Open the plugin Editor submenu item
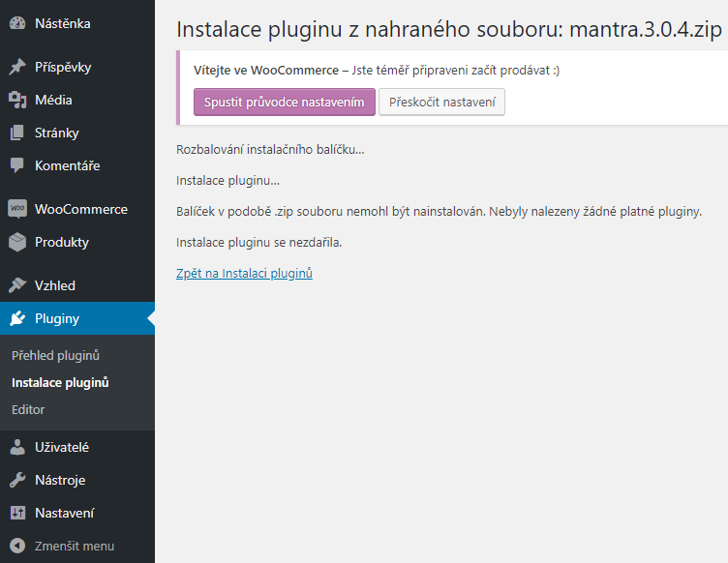 [28, 410]
